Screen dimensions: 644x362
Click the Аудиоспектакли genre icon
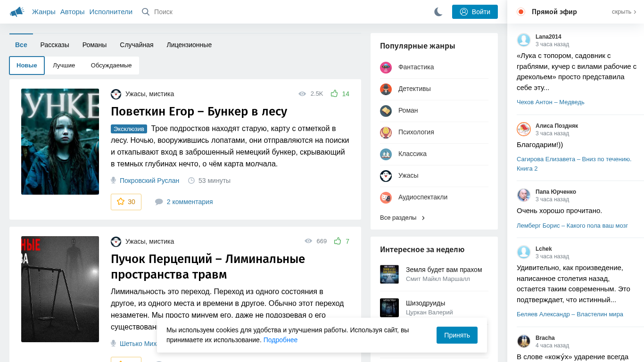coord(386,197)
